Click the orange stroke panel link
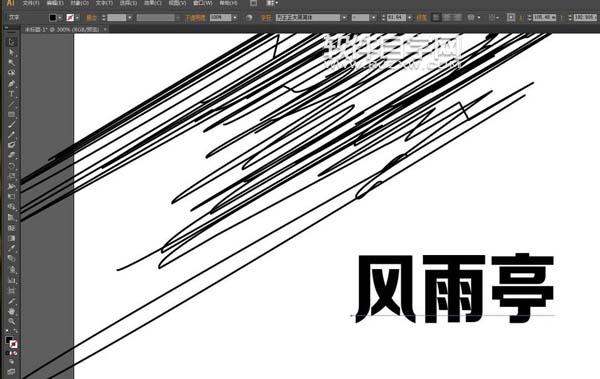Screen dimensions: 600x379 click(91, 18)
